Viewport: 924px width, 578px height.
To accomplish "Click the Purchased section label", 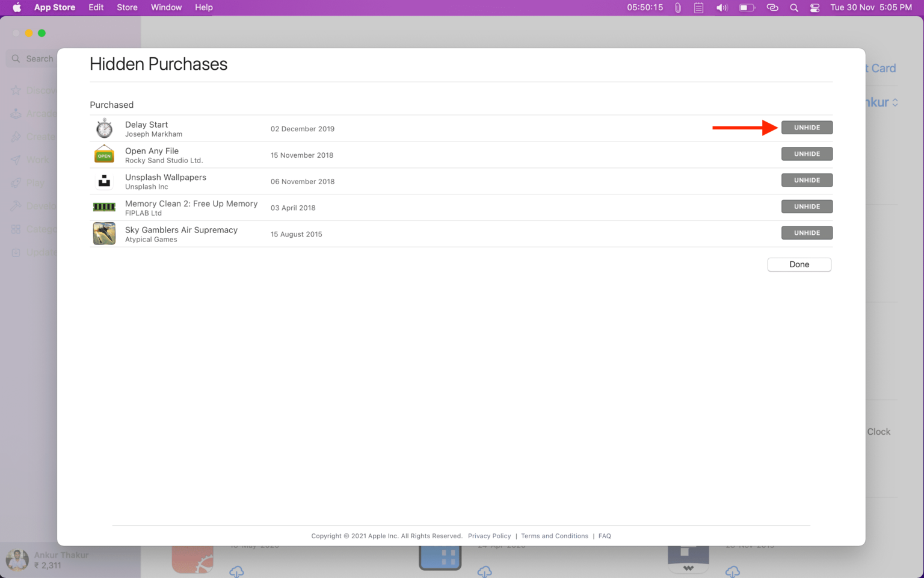I will [112, 105].
